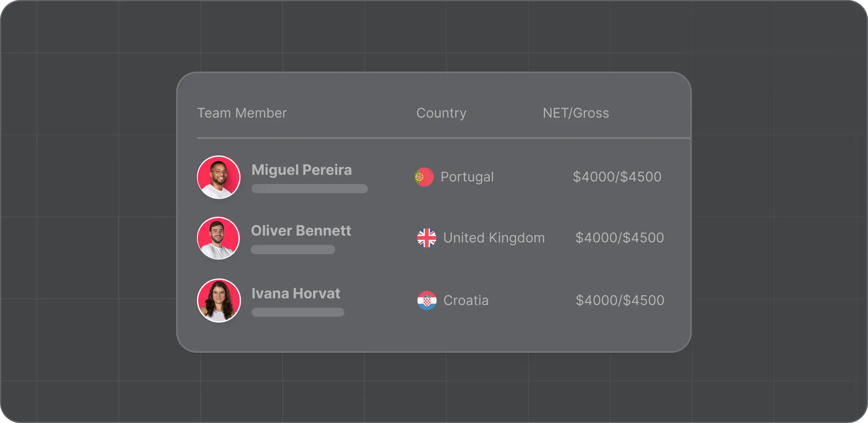Open Miguel Pereira's profile photo
The image size is (868, 423).
tap(219, 177)
